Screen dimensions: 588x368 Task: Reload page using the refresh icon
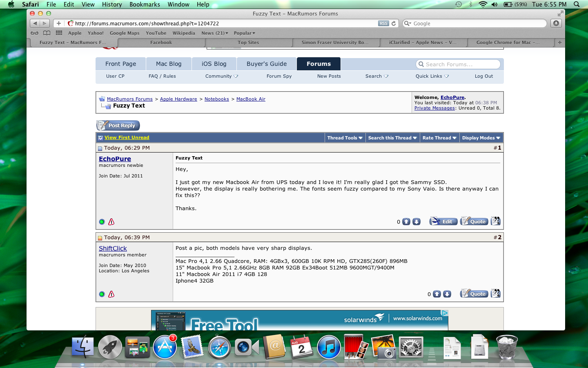tap(394, 23)
